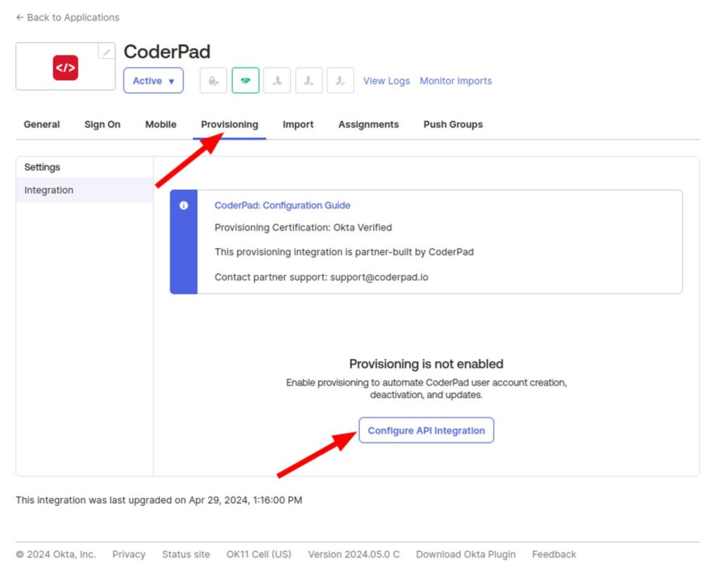
Task: Click the green provisioning status icon
Action: 245,80
